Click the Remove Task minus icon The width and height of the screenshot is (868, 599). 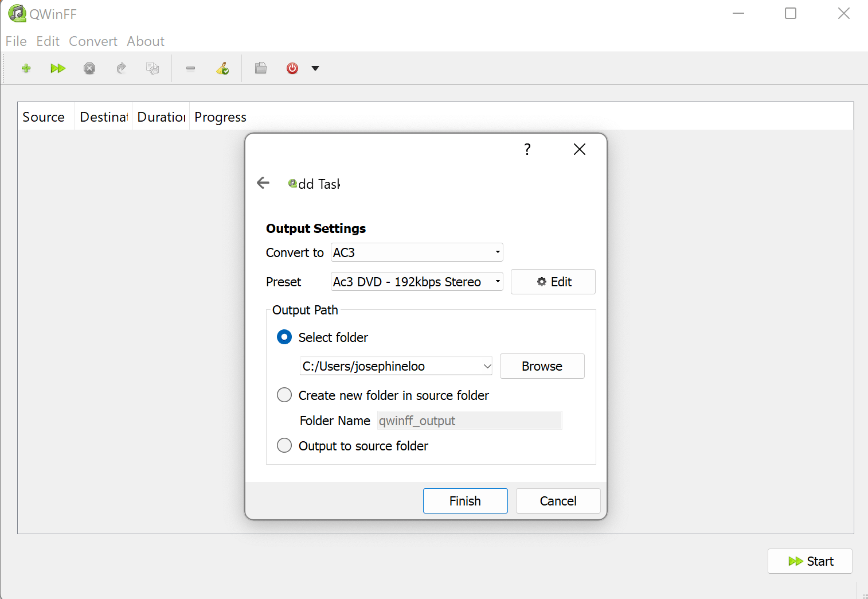pyautogui.click(x=191, y=68)
